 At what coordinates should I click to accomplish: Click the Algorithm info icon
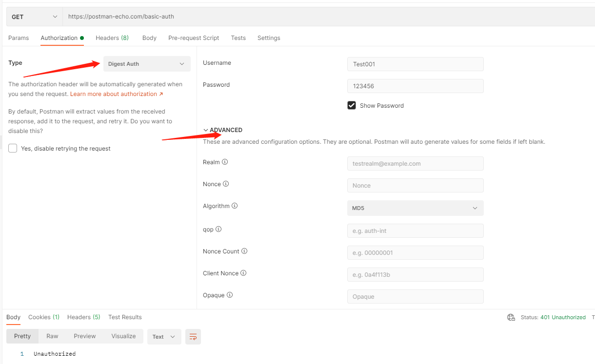[235, 206]
